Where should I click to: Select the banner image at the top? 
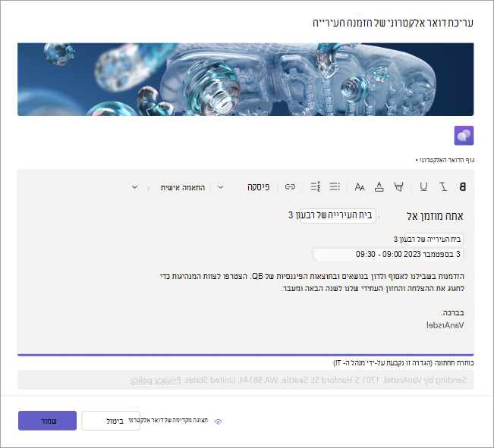pyautogui.click(x=245, y=80)
